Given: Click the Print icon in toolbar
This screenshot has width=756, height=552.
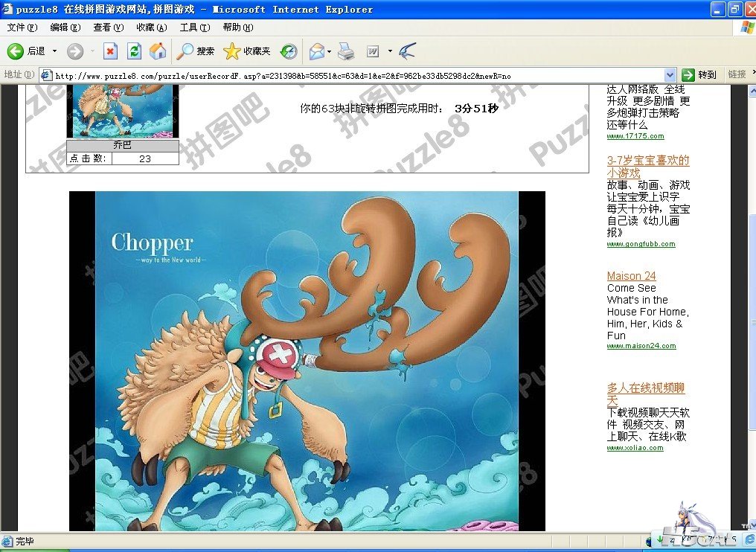Looking at the screenshot, I should coord(346,51).
